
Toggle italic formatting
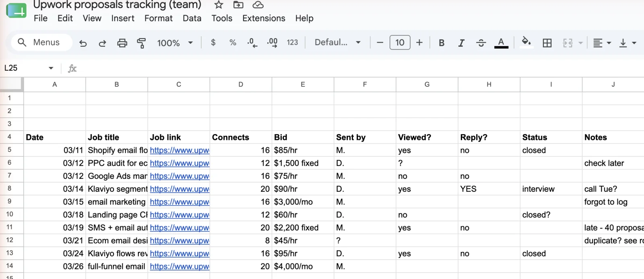[461, 43]
